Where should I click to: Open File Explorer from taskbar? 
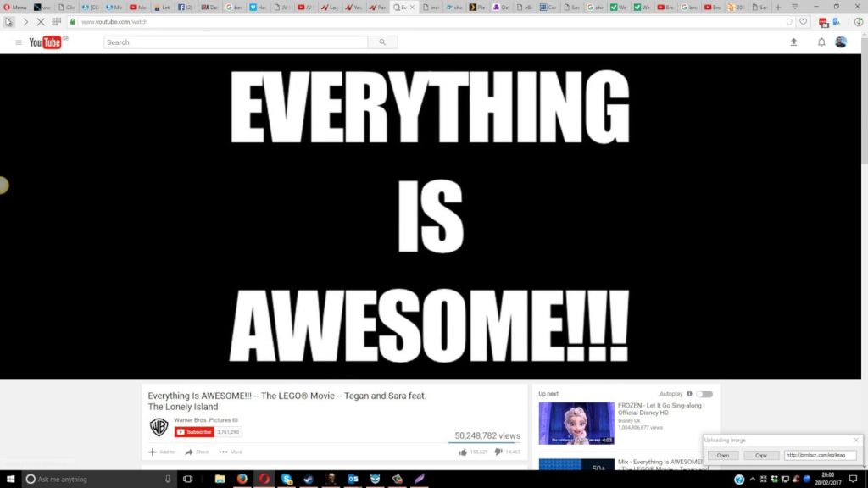click(x=220, y=479)
